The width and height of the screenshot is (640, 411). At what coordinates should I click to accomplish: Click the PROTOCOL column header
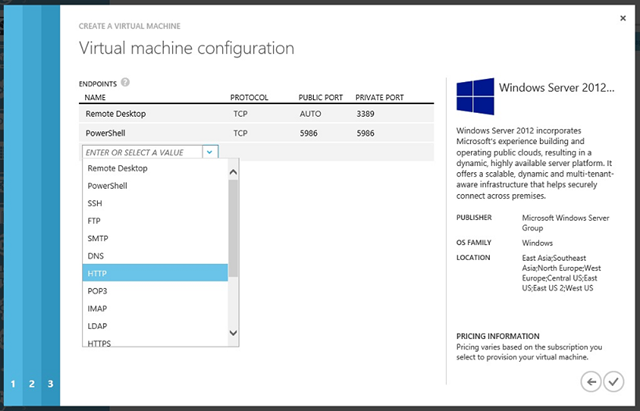[x=249, y=98]
